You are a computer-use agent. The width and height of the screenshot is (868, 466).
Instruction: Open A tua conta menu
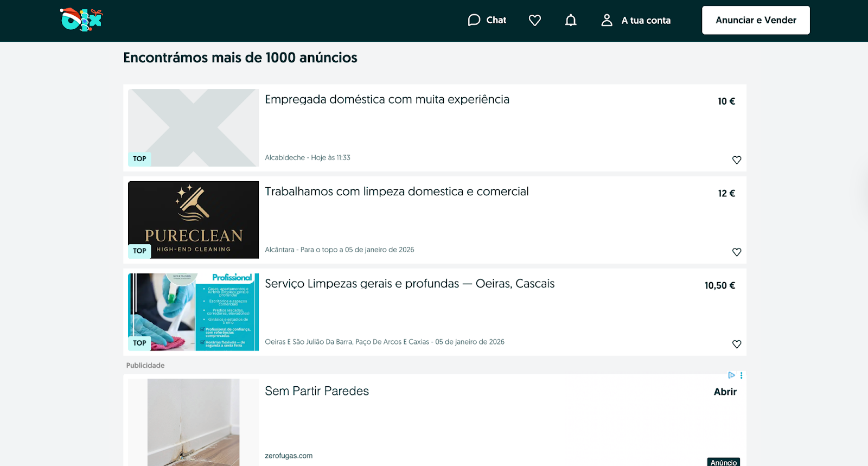click(x=636, y=20)
